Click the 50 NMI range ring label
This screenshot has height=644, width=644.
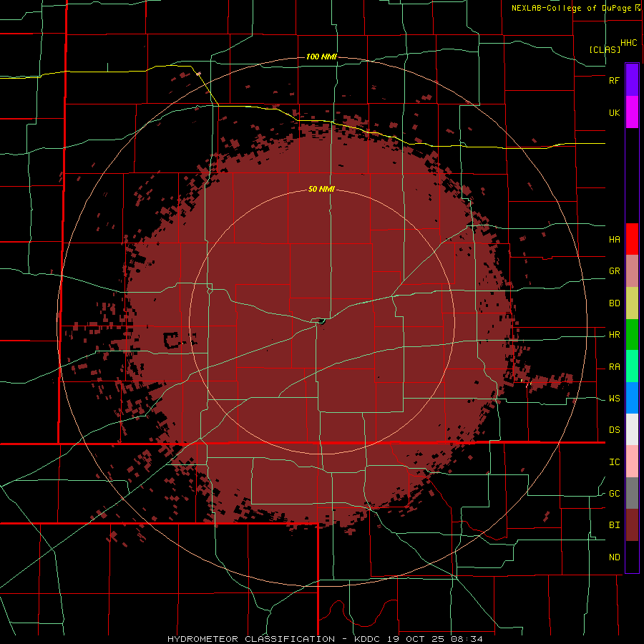tap(321, 190)
